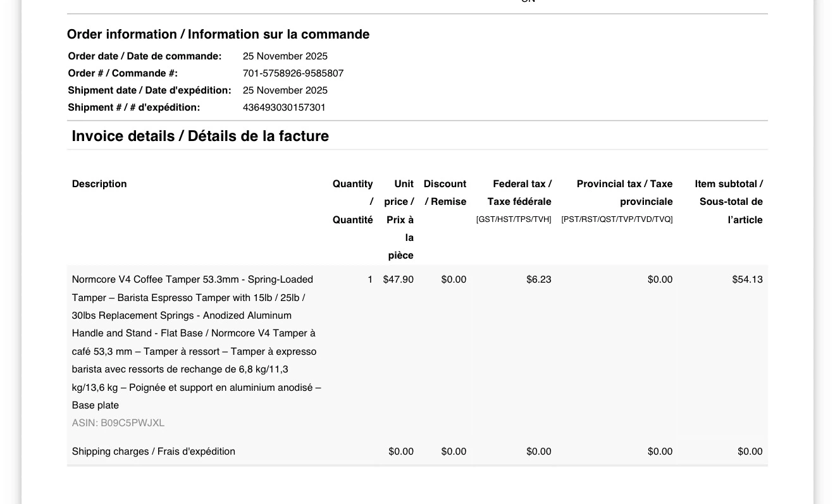The image size is (835, 504).
Task: Click the $47.90 unit price value
Action: [x=399, y=280]
